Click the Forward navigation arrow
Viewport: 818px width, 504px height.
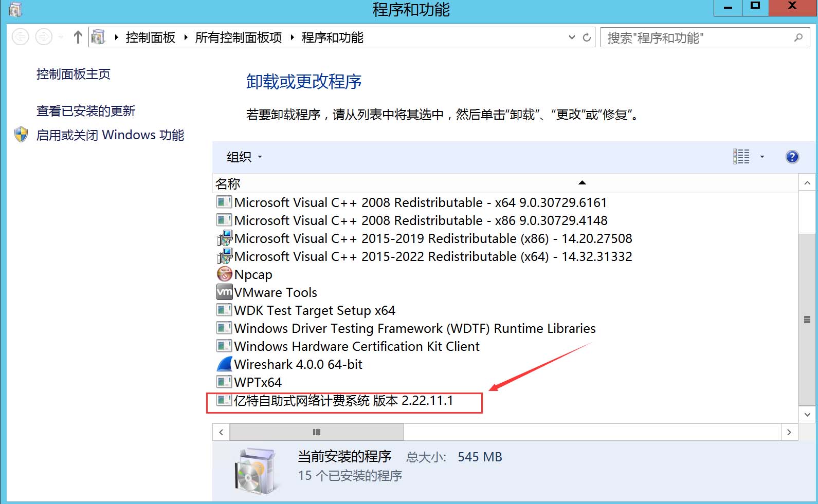[44, 37]
